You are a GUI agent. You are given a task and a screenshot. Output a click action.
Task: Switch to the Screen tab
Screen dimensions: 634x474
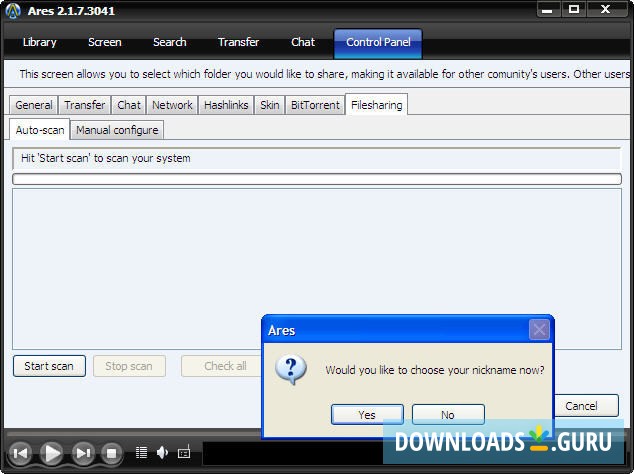[105, 42]
